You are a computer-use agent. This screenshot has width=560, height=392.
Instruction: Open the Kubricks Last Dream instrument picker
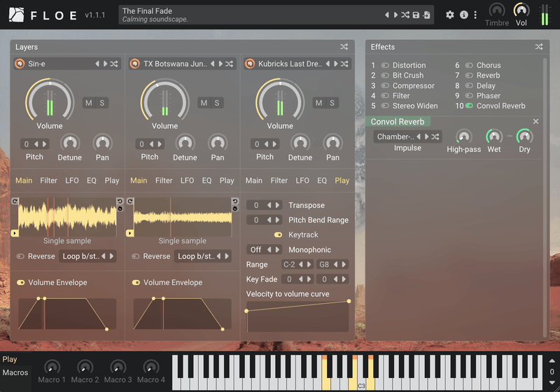[x=290, y=64]
